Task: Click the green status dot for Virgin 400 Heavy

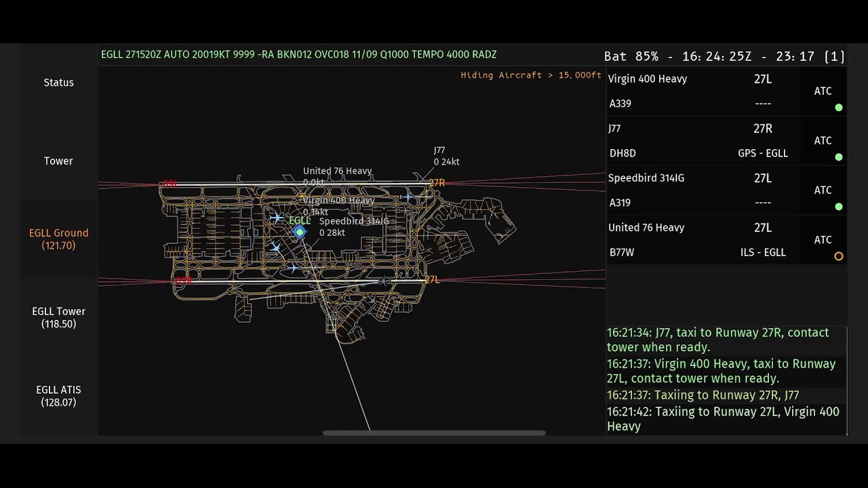Action: click(839, 108)
